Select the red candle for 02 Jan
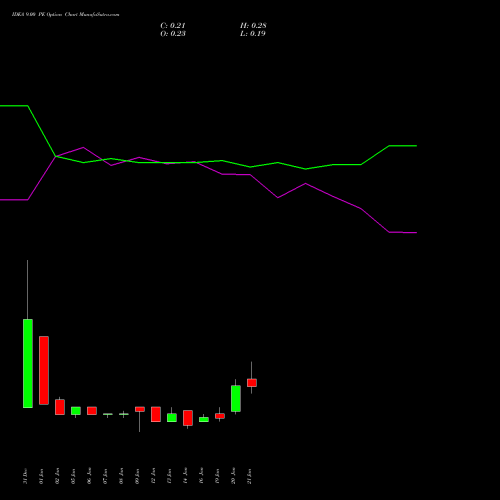Screen dimensions: 500x500 tap(60, 407)
